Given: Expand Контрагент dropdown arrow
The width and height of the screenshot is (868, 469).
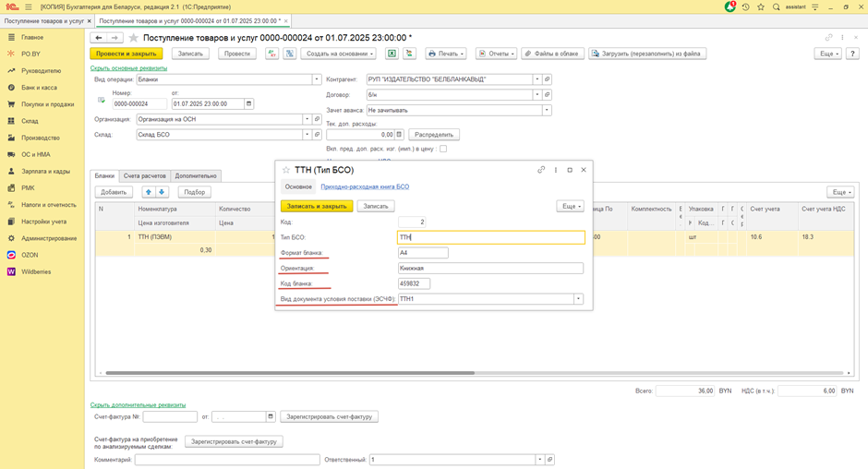Looking at the screenshot, I should click(537, 79).
